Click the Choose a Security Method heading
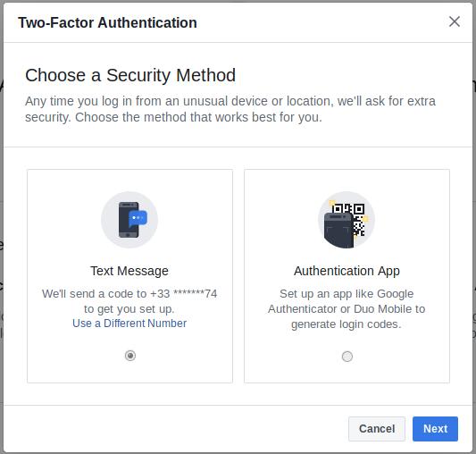This screenshot has height=454, width=476. [130, 75]
